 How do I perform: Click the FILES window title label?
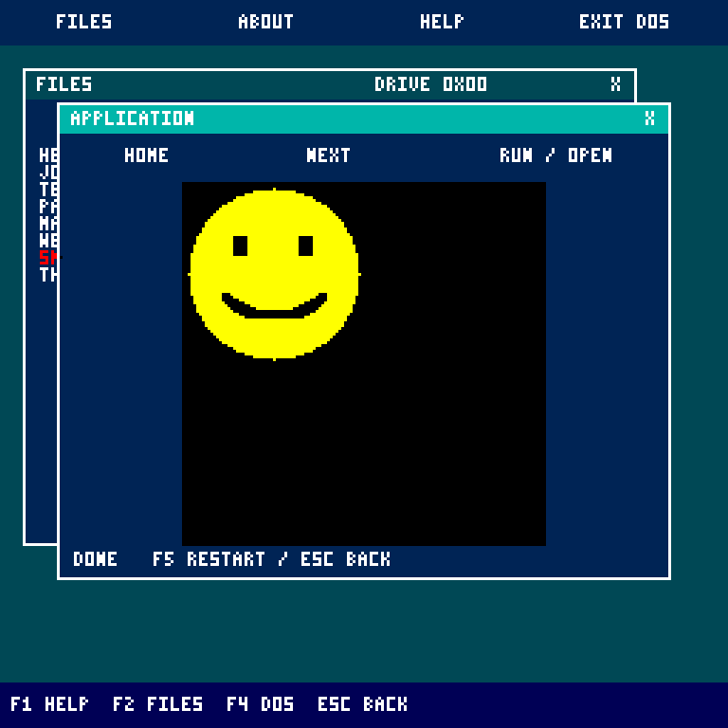[x=64, y=84]
